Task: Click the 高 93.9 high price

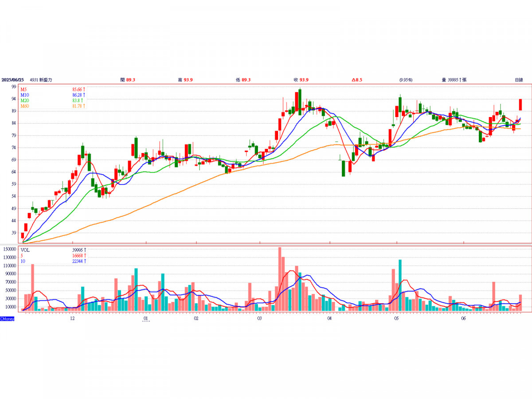Action: 185,80
